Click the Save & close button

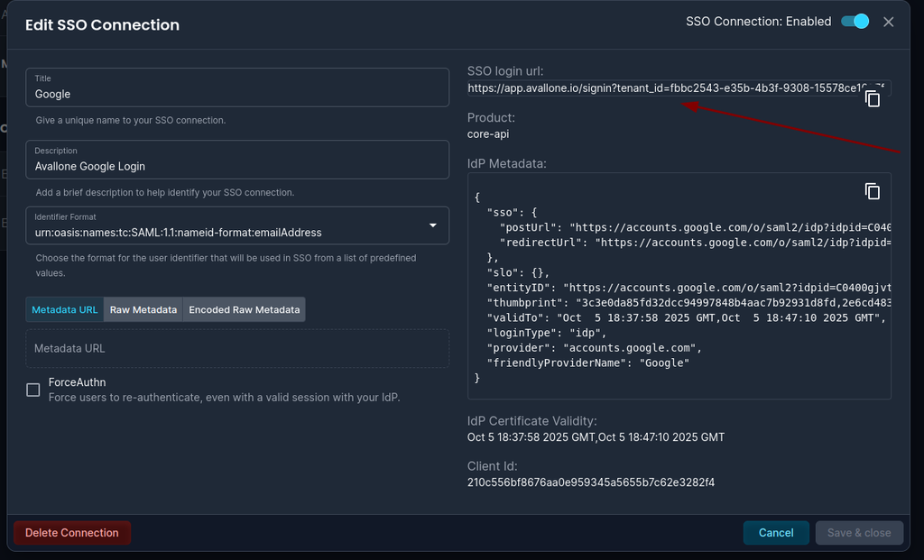[x=859, y=533]
